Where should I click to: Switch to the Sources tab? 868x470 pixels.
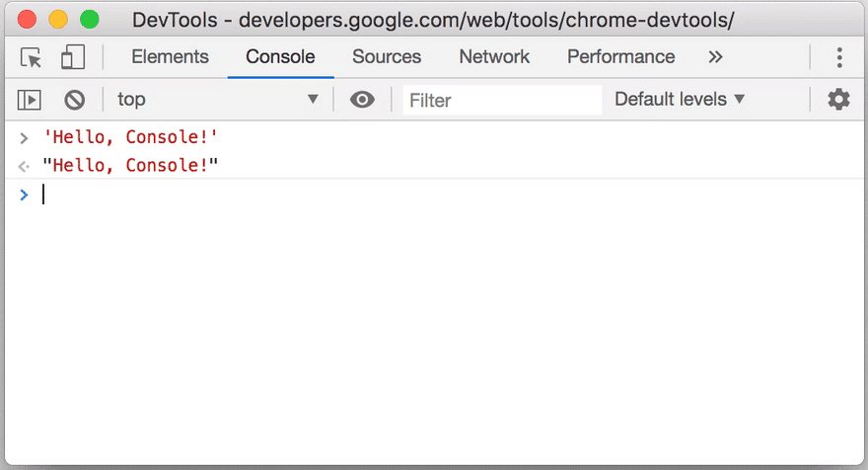point(387,57)
